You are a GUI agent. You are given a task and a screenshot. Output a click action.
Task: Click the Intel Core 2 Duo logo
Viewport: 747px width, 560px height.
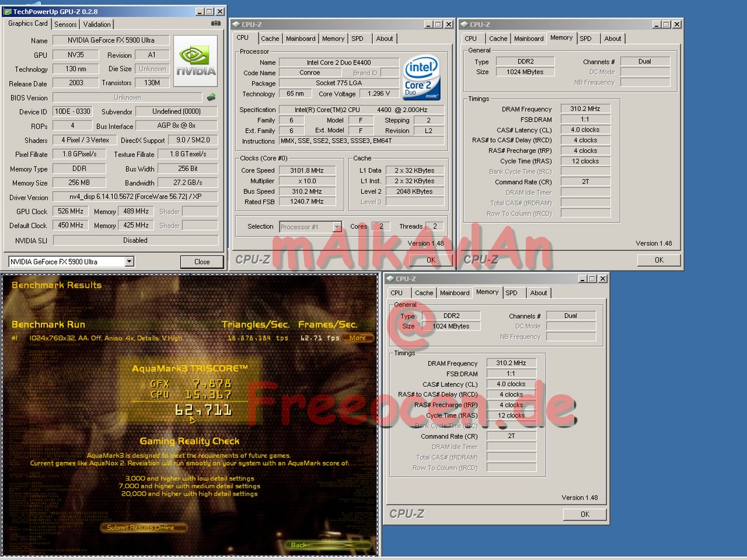point(421,78)
